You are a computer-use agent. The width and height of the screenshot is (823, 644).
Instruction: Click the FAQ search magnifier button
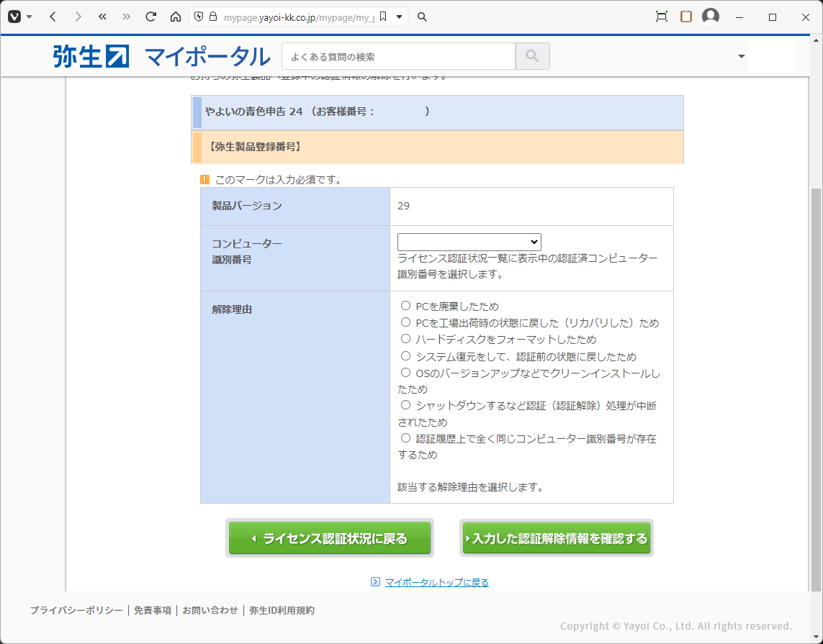click(x=532, y=56)
